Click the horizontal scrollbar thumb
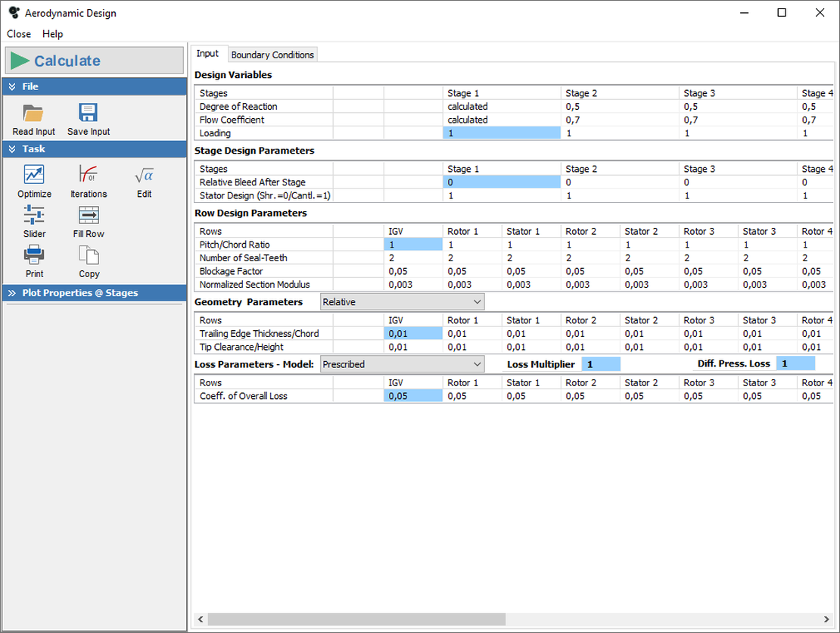The image size is (840, 633). pyautogui.click(x=356, y=619)
